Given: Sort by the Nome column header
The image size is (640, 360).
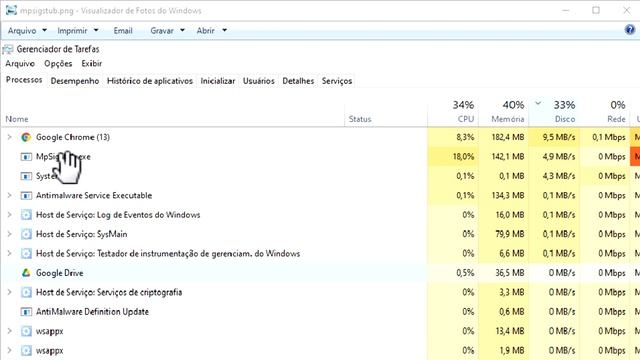Looking at the screenshot, I should (x=173, y=112).
